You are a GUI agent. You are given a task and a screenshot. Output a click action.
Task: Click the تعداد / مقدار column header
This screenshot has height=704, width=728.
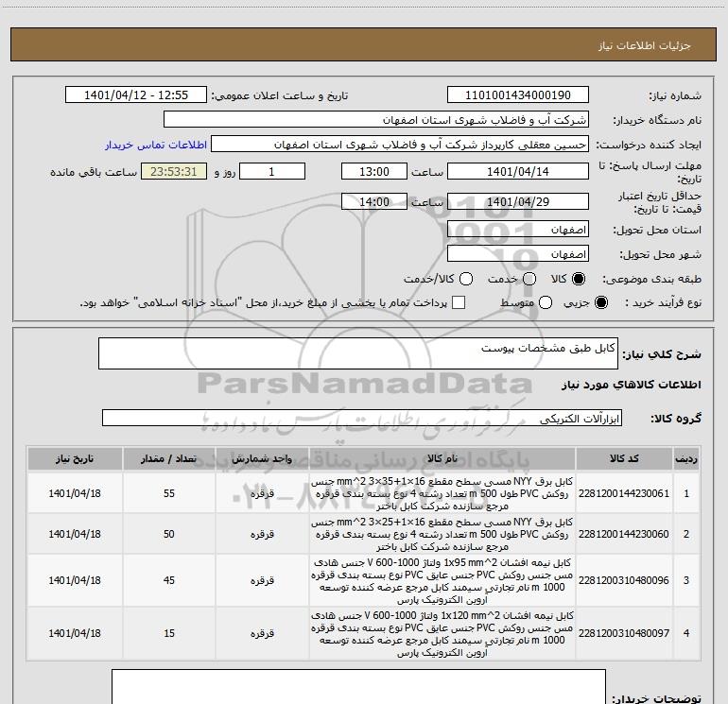point(169,459)
